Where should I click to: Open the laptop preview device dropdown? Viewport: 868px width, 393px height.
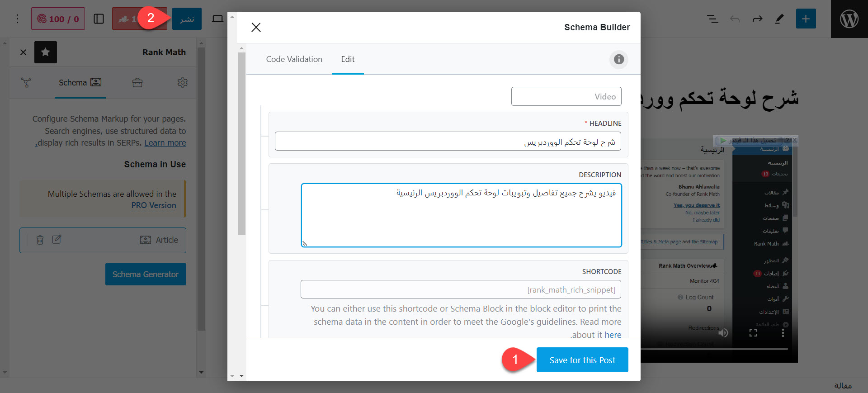point(217,19)
